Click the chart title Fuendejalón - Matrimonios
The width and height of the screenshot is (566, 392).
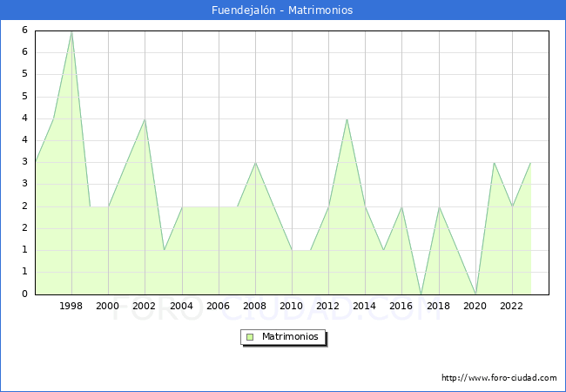282,10
